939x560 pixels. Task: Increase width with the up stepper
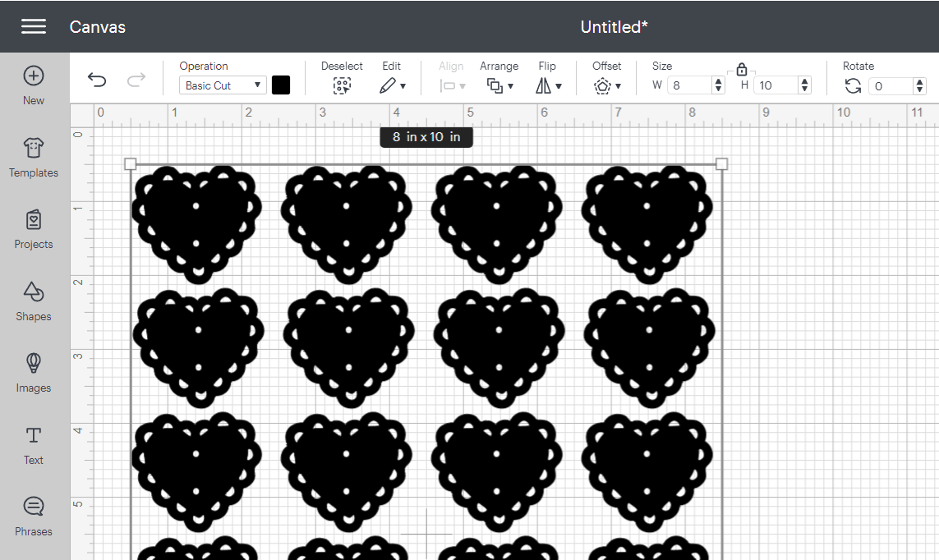click(x=719, y=80)
